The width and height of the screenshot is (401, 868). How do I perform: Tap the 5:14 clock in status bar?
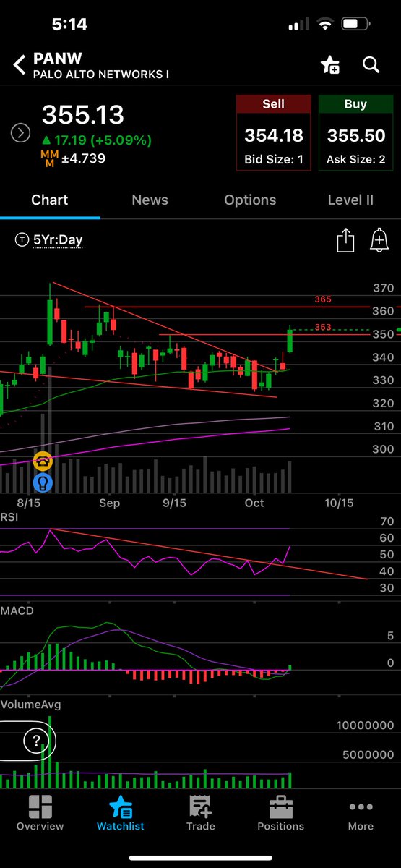tap(69, 25)
